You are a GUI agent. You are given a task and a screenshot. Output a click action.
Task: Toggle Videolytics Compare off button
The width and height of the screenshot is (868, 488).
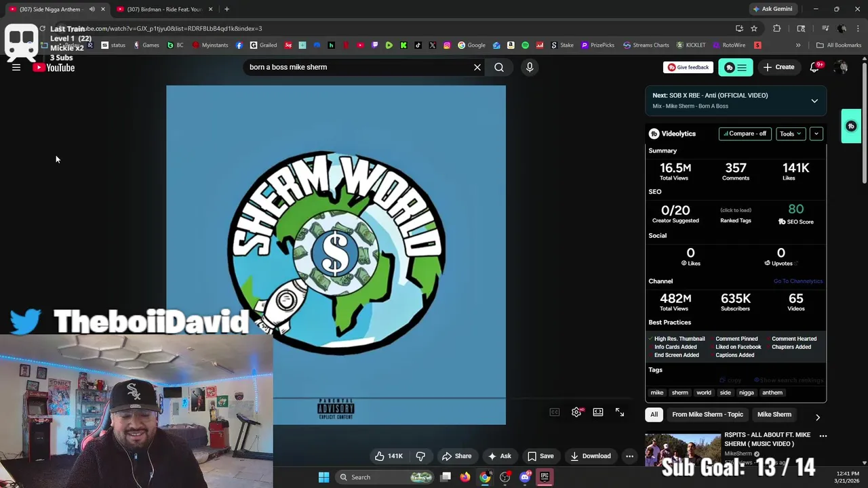[745, 134]
